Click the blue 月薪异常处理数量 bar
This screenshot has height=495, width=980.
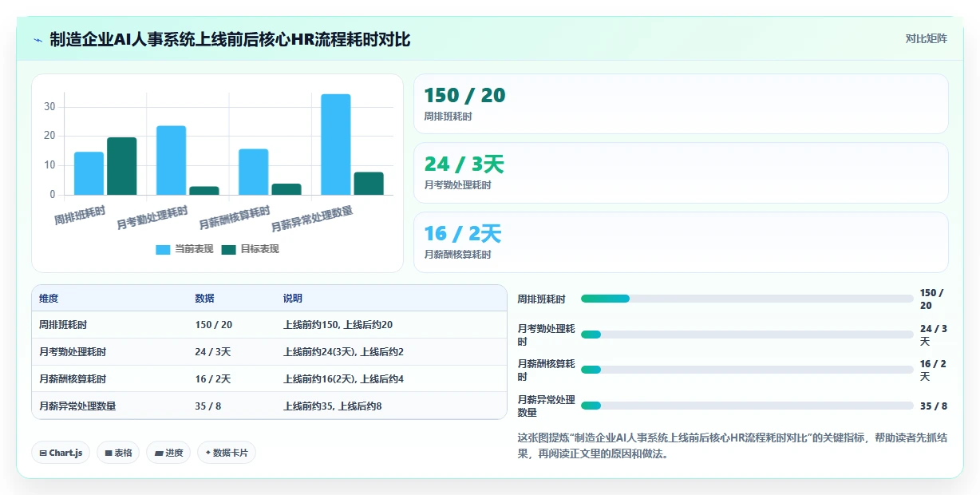coord(336,145)
